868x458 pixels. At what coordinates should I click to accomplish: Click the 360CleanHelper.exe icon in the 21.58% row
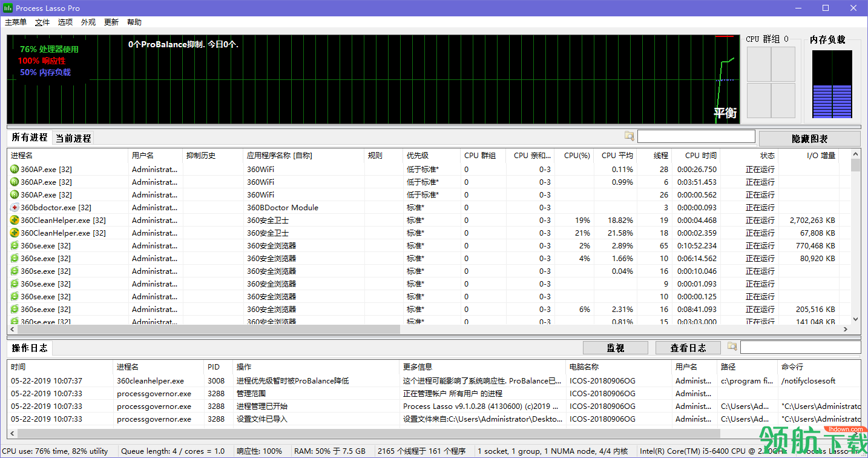[15, 233]
